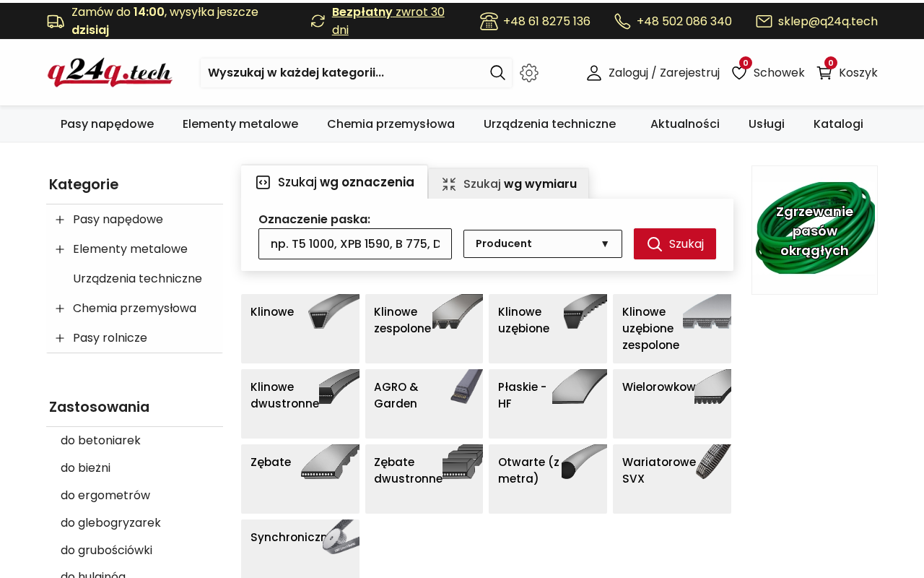Open the Koszyk shopping cart icon
This screenshot has width=924, height=578.
824,73
